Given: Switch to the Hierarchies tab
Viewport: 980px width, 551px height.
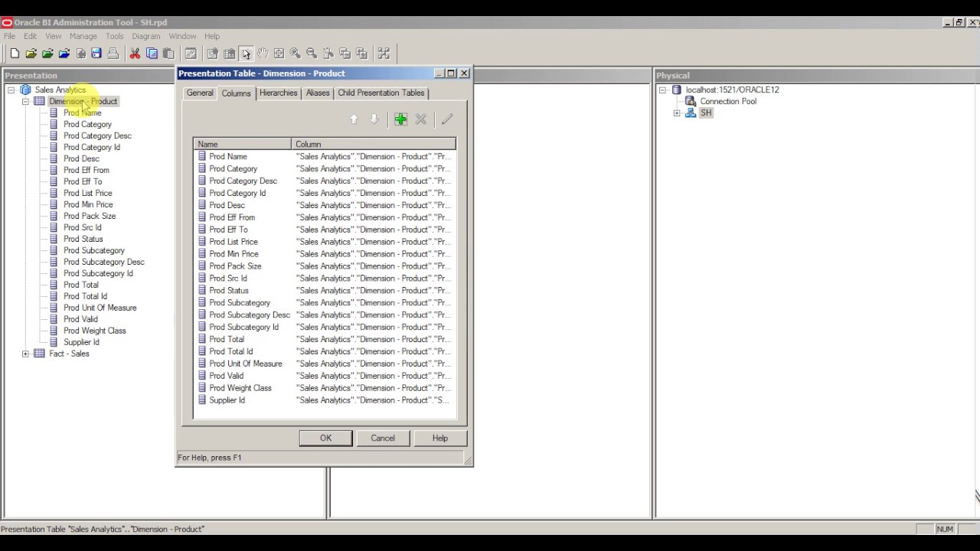Looking at the screenshot, I should coord(279,93).
